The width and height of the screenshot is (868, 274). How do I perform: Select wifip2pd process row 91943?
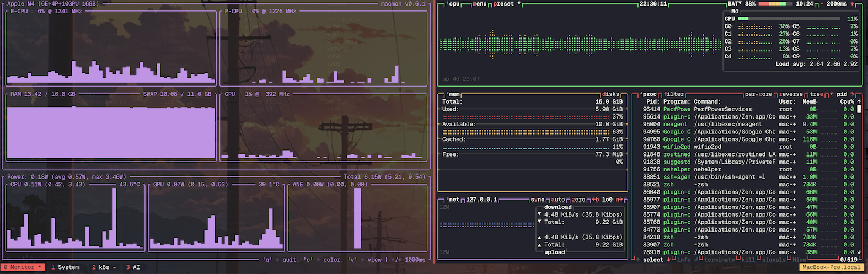click(x=748, y=147)
